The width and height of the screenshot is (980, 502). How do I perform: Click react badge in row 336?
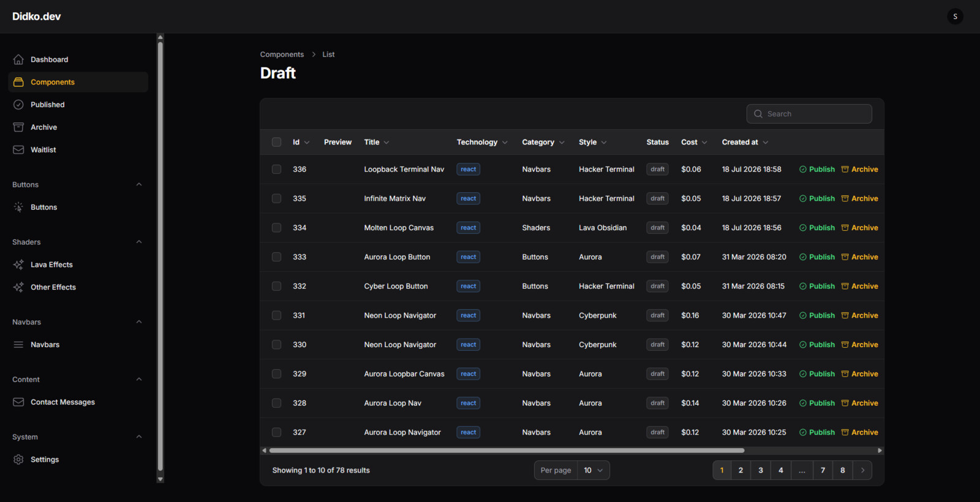(x=468, y=170)
